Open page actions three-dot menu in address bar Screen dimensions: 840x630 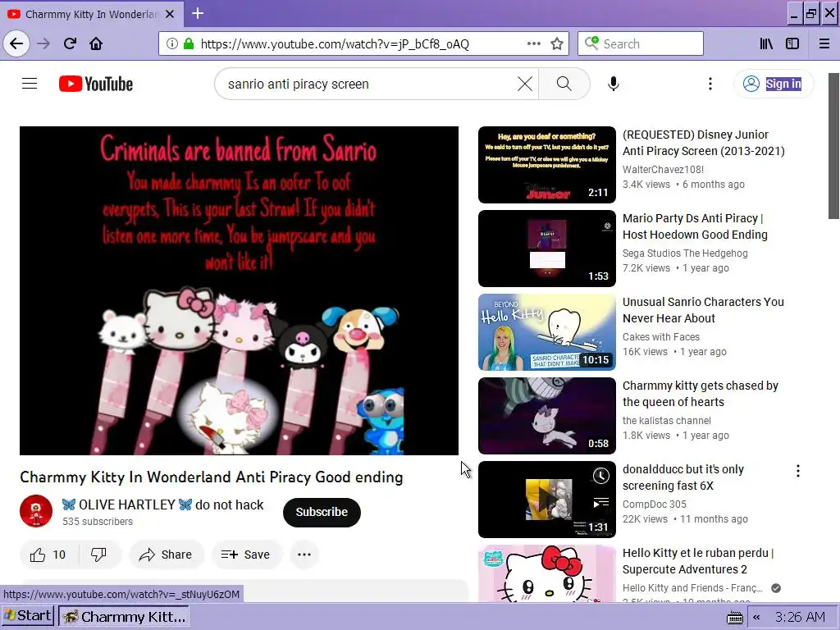533,44
